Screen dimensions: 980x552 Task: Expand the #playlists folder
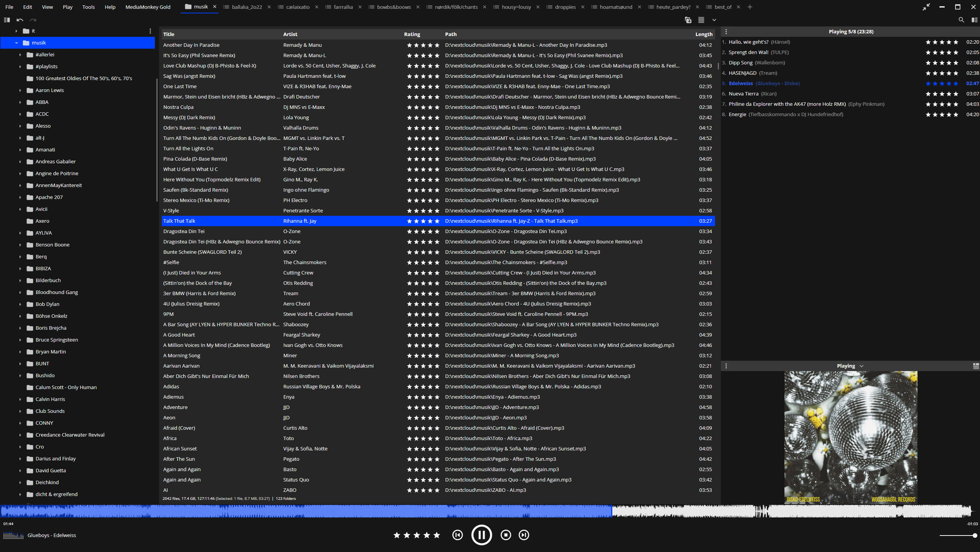pyautogui.click(x=20, y=67)
